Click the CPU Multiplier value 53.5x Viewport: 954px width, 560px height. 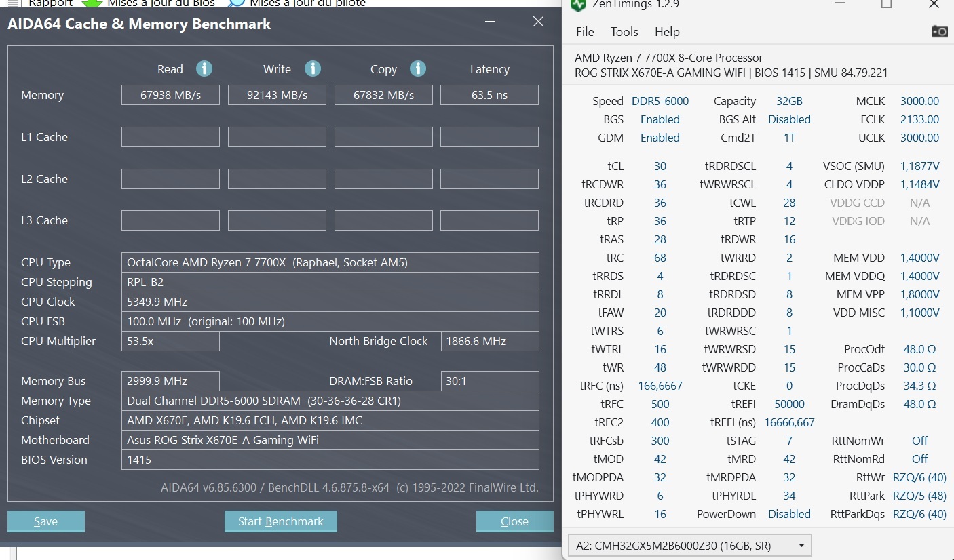[x=170, y=341]
